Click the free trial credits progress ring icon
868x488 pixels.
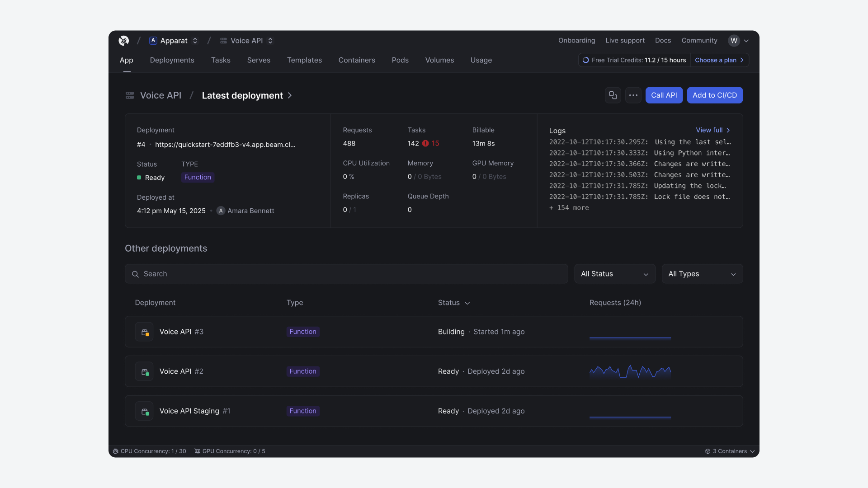click(x=586, y=60)
